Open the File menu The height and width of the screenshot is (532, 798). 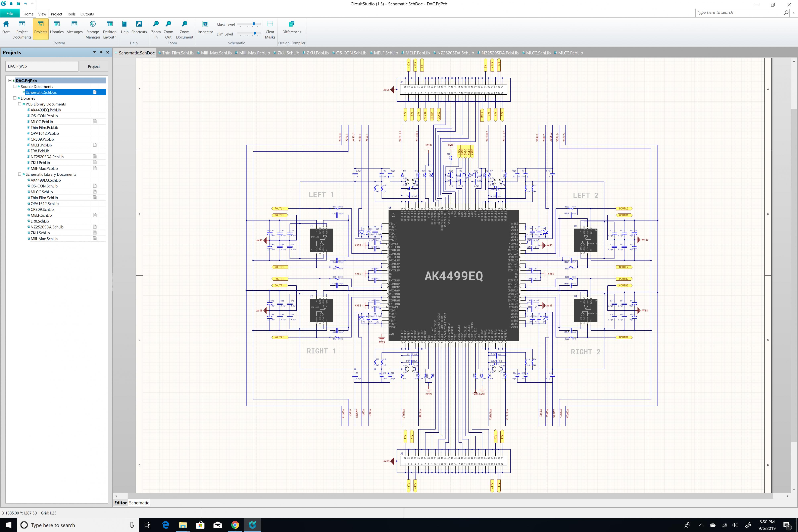pyautogui.click(x=10, y=14)
